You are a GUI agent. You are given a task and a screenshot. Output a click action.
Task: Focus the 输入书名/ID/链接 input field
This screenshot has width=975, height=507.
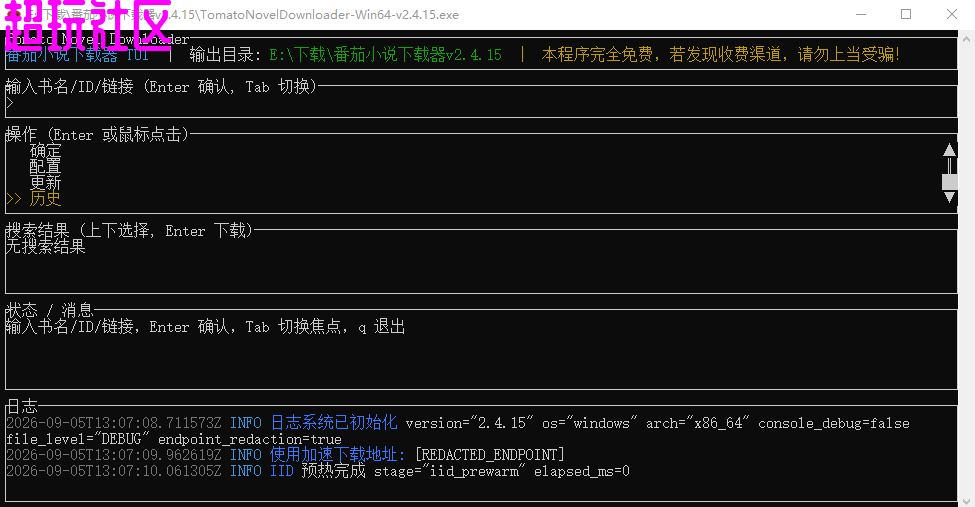click(481, 103)
